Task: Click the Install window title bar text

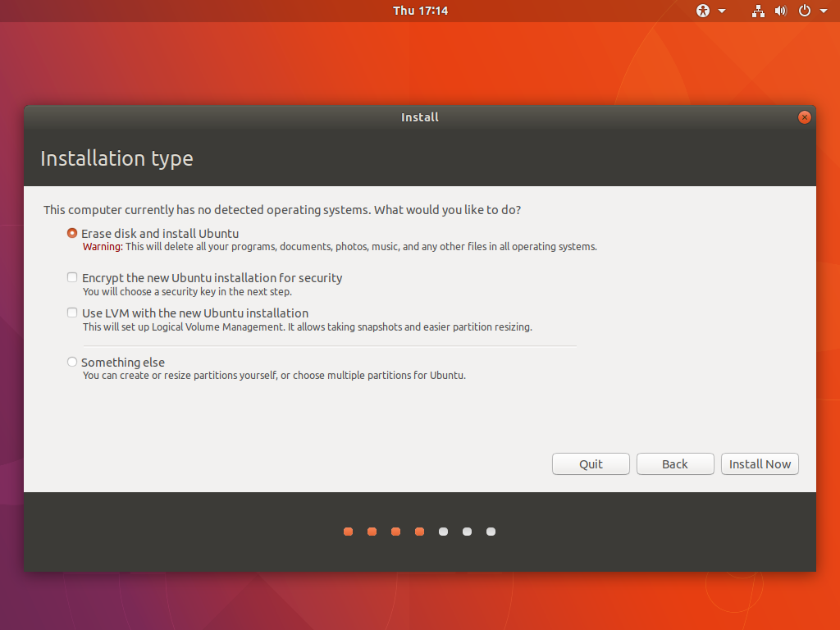Action: [420, 117]
